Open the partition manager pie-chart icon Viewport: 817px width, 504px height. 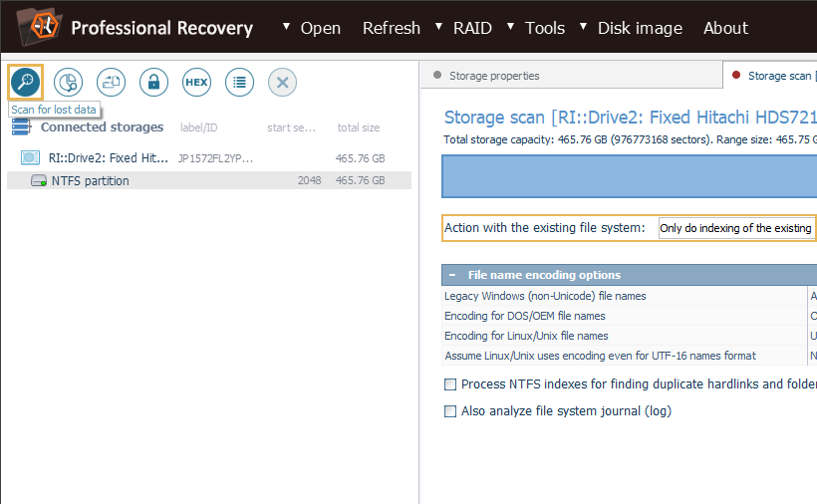click(x=69, y=82)
